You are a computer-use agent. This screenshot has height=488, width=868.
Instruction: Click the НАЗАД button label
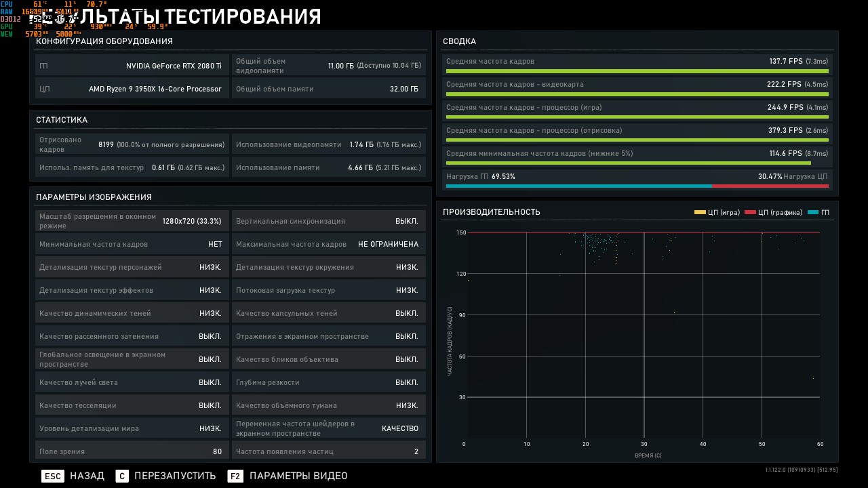pos(87,476)
